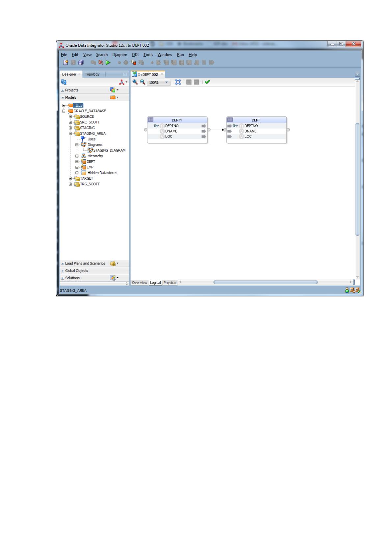Click the debug bug toolbar icon
This screenshot has height=554, width=392.
pyautogui.click(x=126, y=62)
